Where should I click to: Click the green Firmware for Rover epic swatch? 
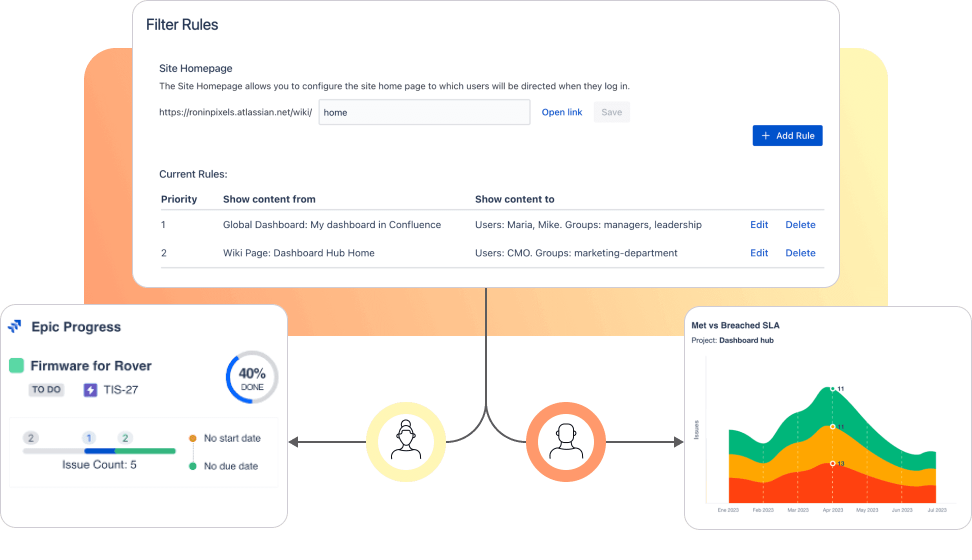(x=16, y=365)
